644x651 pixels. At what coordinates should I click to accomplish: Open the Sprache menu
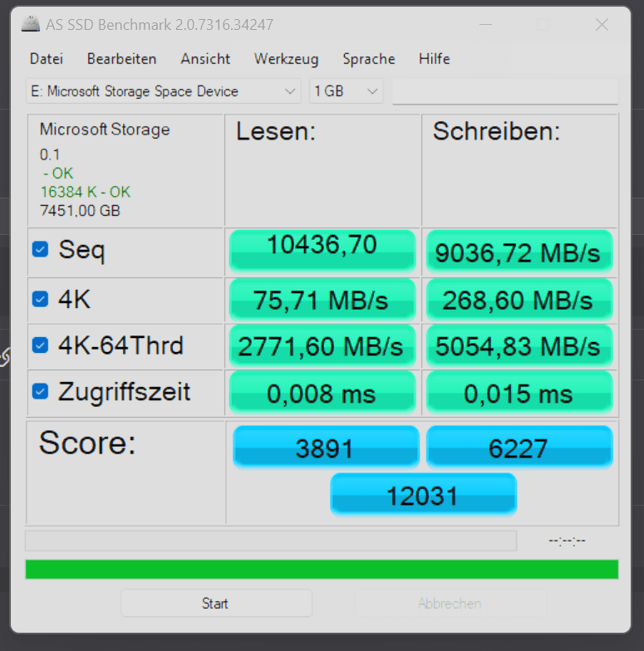point(369,59)
